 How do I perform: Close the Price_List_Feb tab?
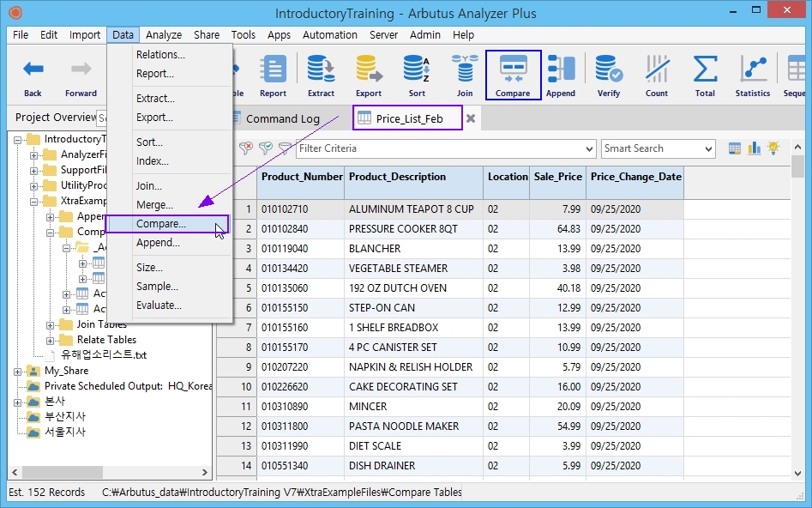471,118
